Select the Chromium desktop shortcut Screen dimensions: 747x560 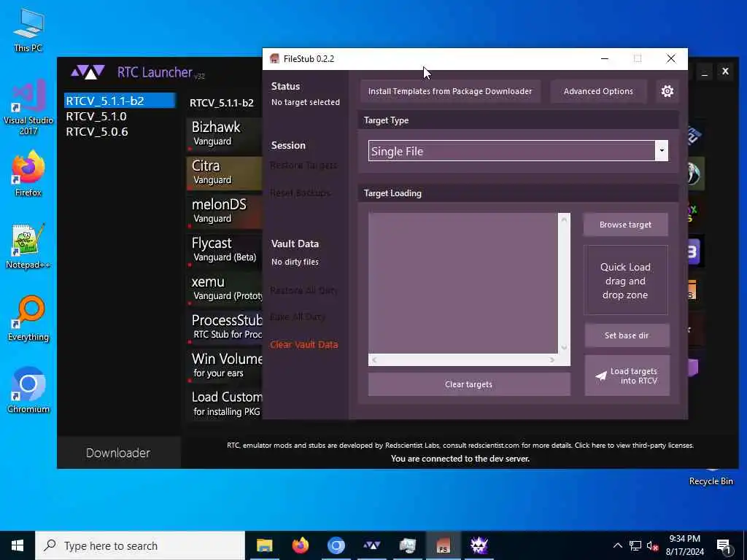click(28, 391)
